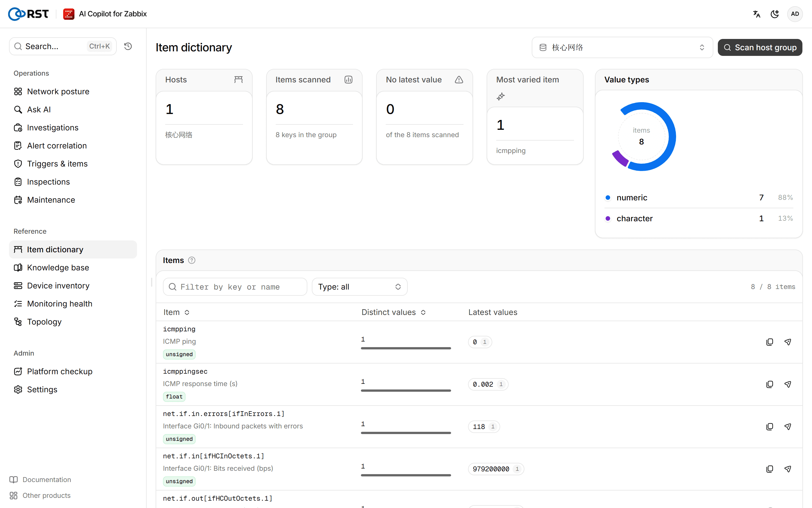Image resolution: width=812 pixels, height=508 pixels.
Task: Click the AI Copilot for Zabbix logo
Action: pyautogui.click(x=69, y=14)
